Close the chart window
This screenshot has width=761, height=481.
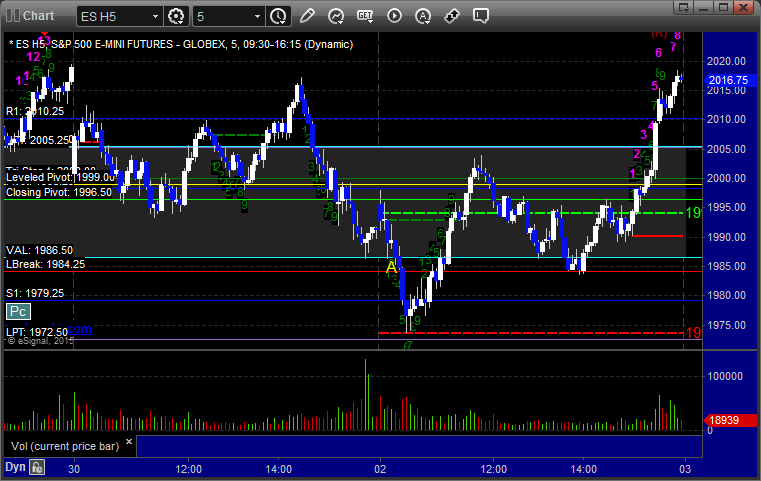[x=743, y=7]
